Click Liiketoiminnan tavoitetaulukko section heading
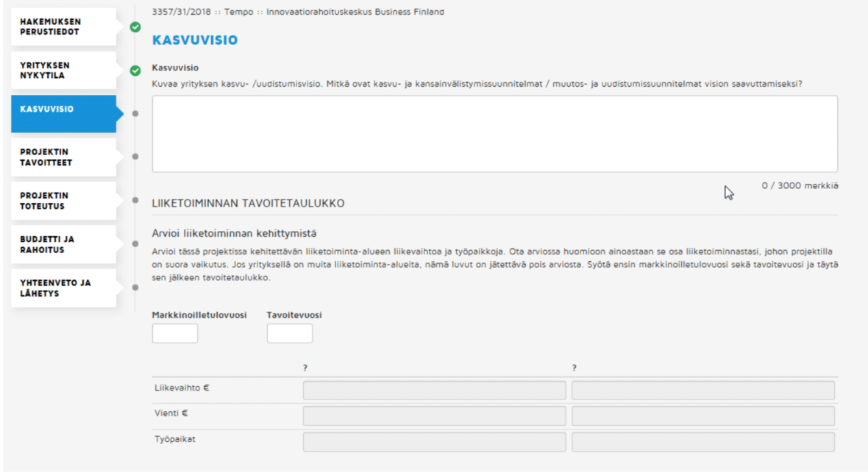868x473 pixels. [x=248, y=203]
